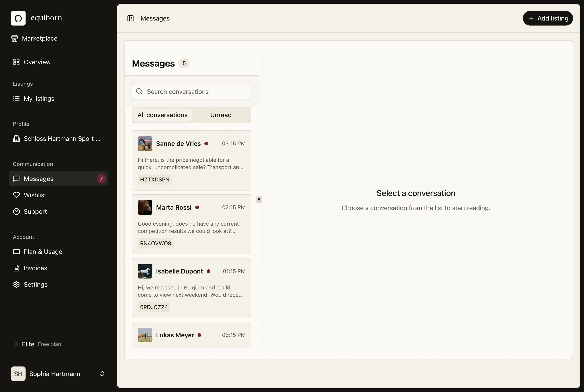Open Plan & Usage card icon
The height and width of the screenshot is (392, 584).
[16, 252]
